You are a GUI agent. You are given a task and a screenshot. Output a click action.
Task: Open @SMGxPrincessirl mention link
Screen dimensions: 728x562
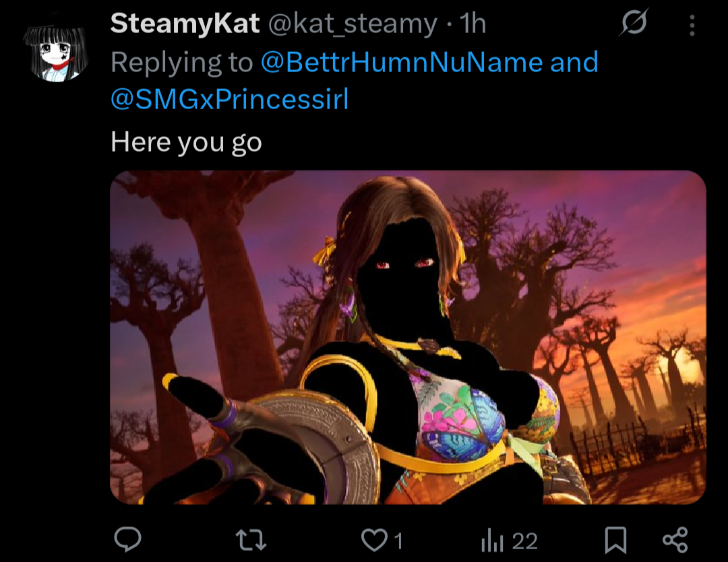click(230, 99)
